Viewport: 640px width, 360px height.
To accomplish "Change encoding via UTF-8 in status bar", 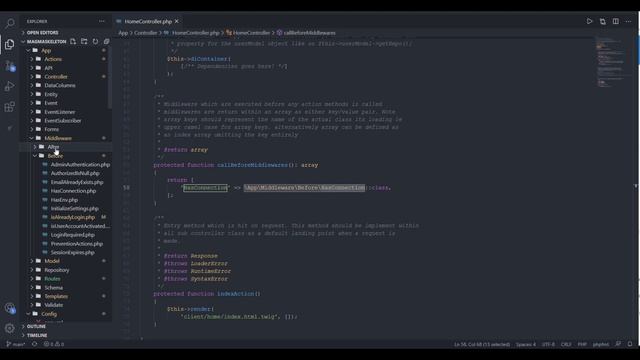I will coord(548,344).
